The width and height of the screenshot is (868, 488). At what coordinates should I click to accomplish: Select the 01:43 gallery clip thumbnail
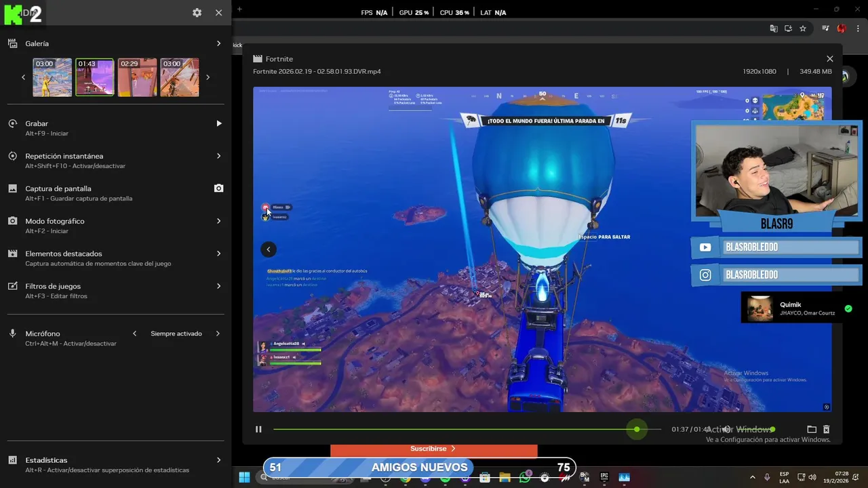coord(95,77)
